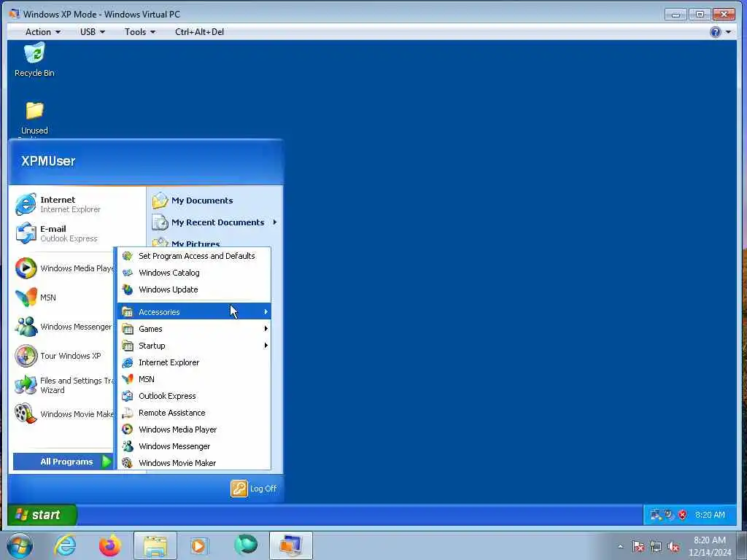Screen dimensions: 747x560
Task: Show hidden Windows 7 tray icons
Action: point(620,546)
